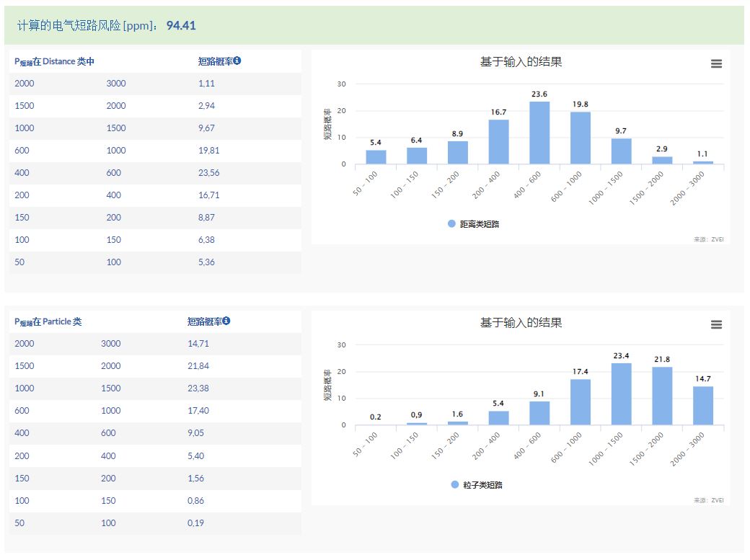Click the 16.7 bar in distance chart
The height and width of the screenshot is (560, 750).
(x=498, y=142)
